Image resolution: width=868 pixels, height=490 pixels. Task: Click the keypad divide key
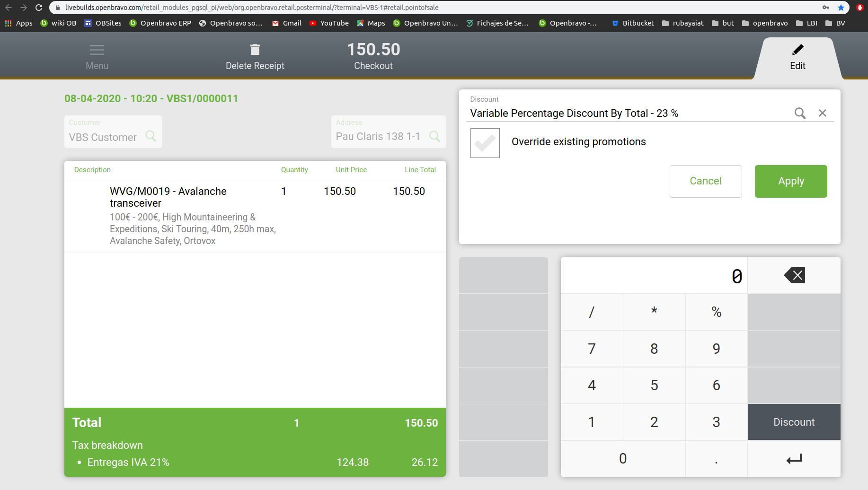click(x=592, y=312)
